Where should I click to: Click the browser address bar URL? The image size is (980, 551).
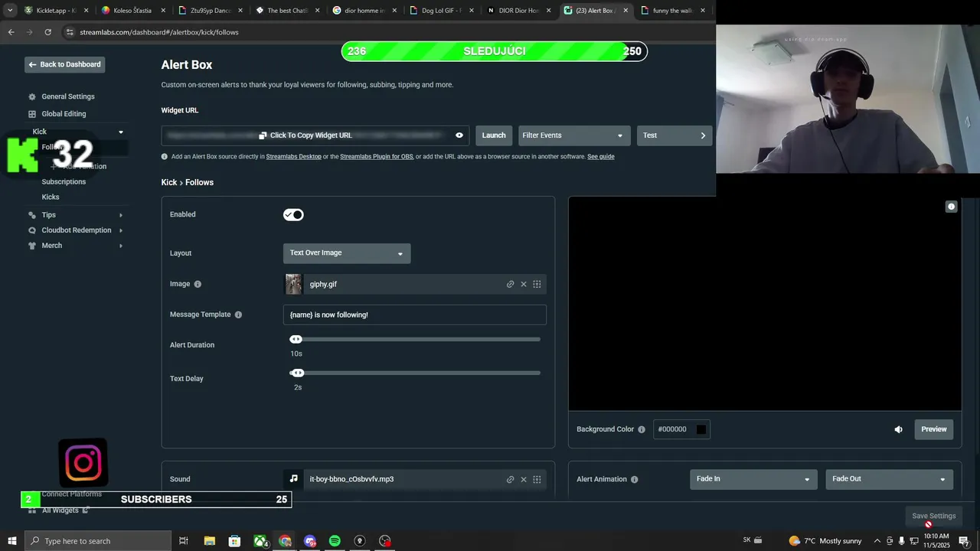point(159,32)
